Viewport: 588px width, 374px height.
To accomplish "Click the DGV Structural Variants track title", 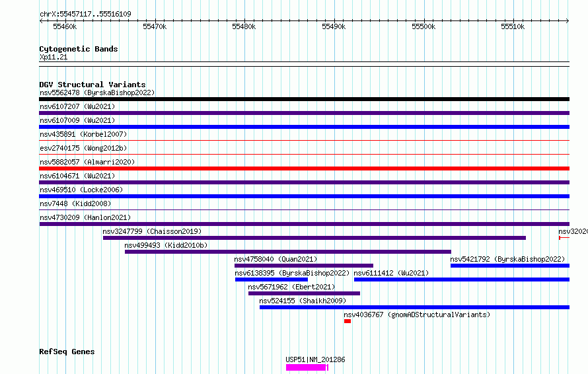I will pos(92,85).
